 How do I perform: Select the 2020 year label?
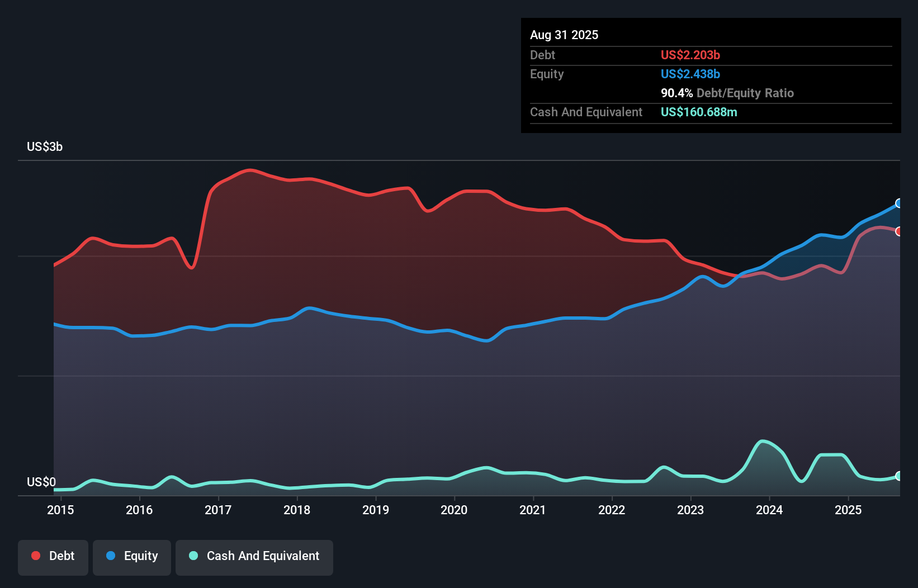click(455, 510)
